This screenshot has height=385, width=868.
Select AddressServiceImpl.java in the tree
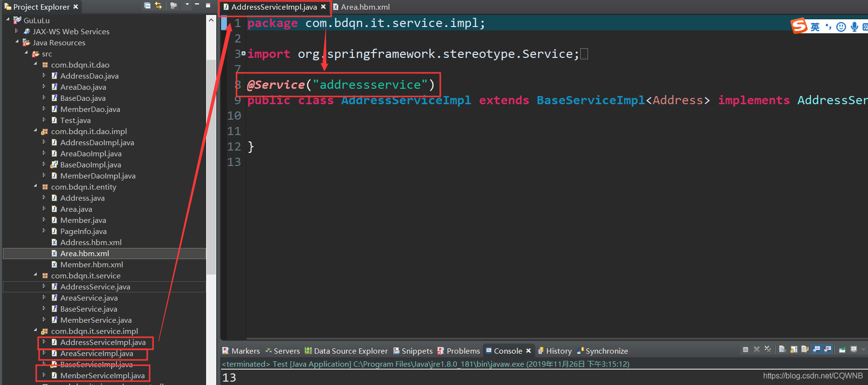pos(103,342)
